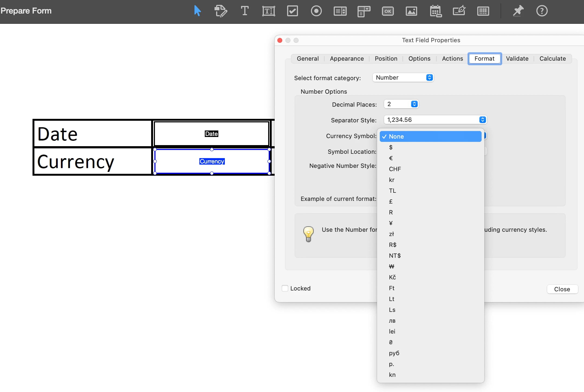Choose the barcode field tool
Image resolution: width=584 pixels, height=392 pixels.
[x=483, y=11]
